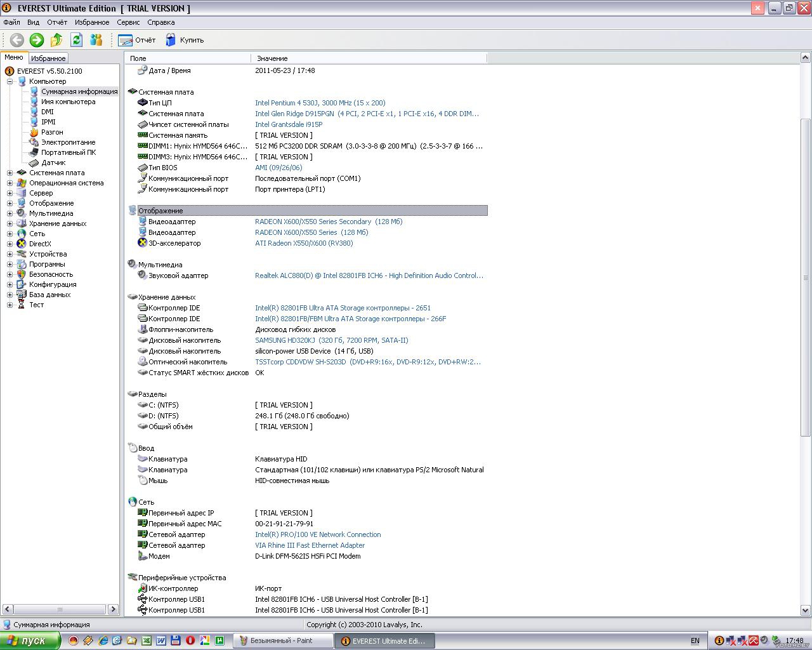Click the Значение column header
Image resolution: width=812 pixels, height=650 pixels.
click(x=369, y=58)
